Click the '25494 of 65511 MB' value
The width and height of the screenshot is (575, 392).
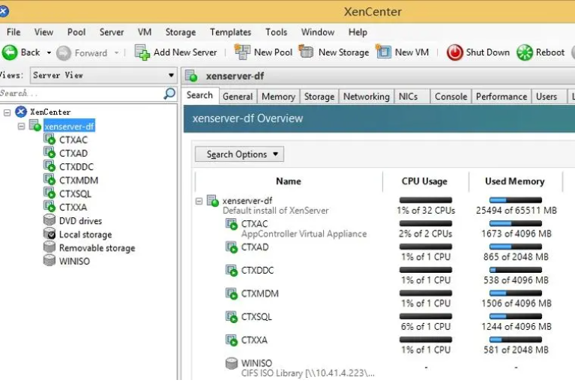517,211
